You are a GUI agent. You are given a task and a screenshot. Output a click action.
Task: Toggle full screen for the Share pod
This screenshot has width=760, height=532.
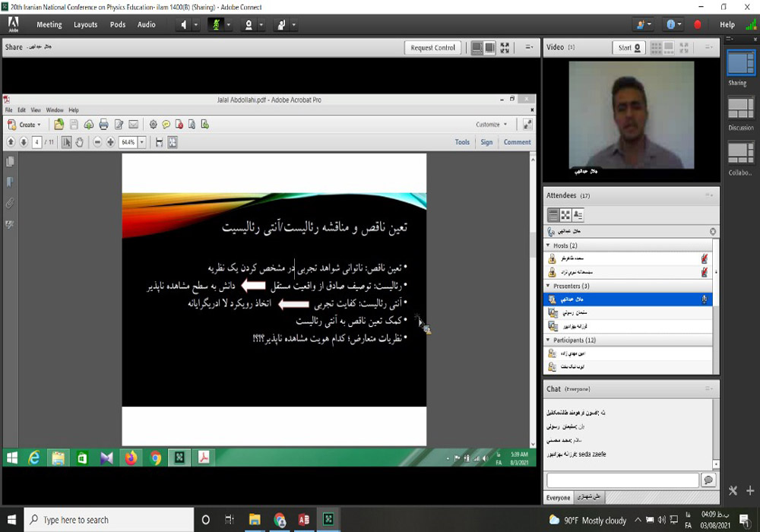pos(505,47)
